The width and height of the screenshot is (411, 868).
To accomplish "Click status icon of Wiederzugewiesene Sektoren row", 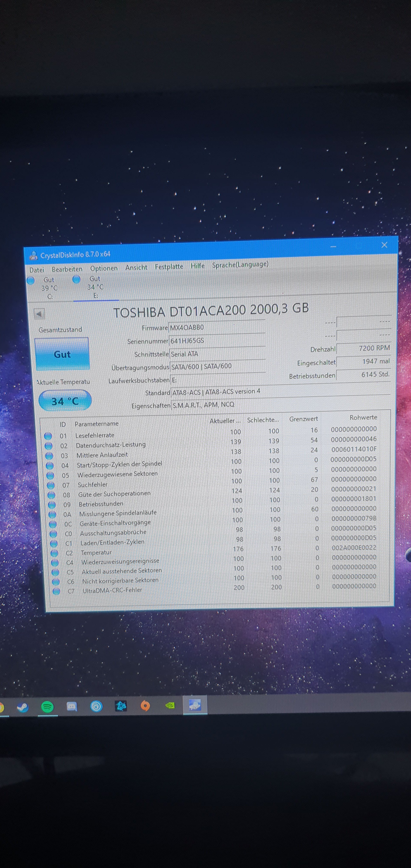I will click(x=50, y=476).
